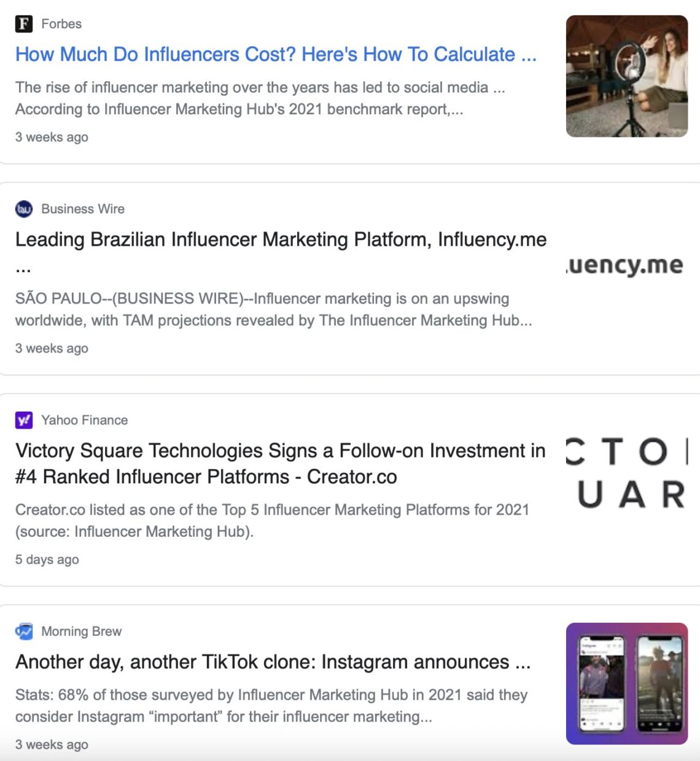Click '5 days ago' under Victory Square story

[x=47, y=560]
